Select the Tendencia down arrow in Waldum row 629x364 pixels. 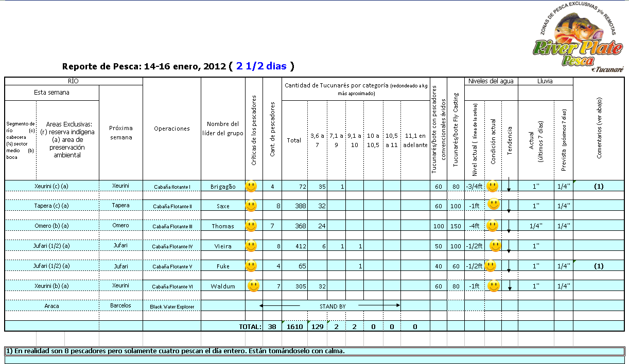(x=509, y=286)
